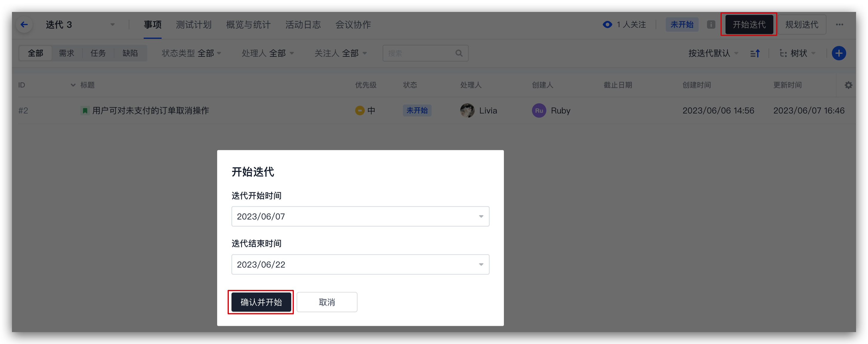This screenshot has width=868, height=344.
Task: Click the updated time 2023/06/07 16:46
Action: 809,110
